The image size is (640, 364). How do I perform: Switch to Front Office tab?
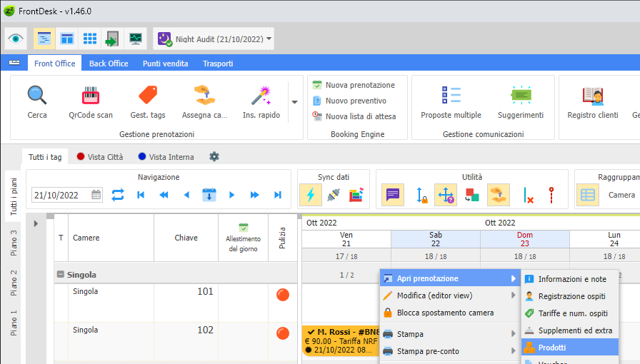point(55,64)
